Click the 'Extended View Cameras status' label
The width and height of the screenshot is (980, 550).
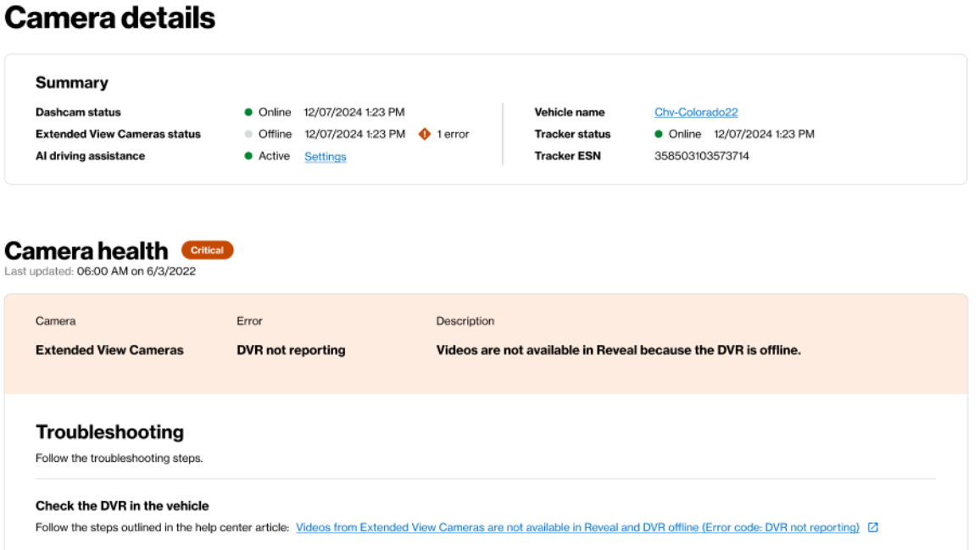pos(118,135)
